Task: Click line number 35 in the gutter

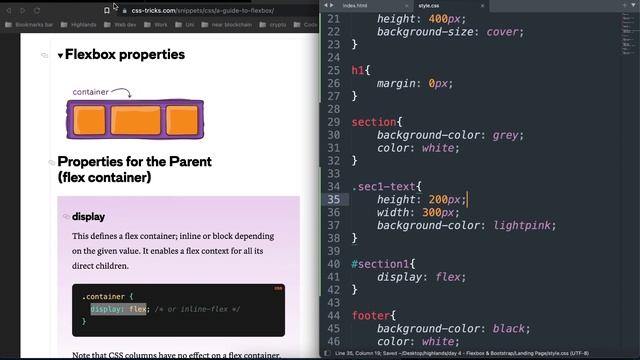Action: coord(333,200)
